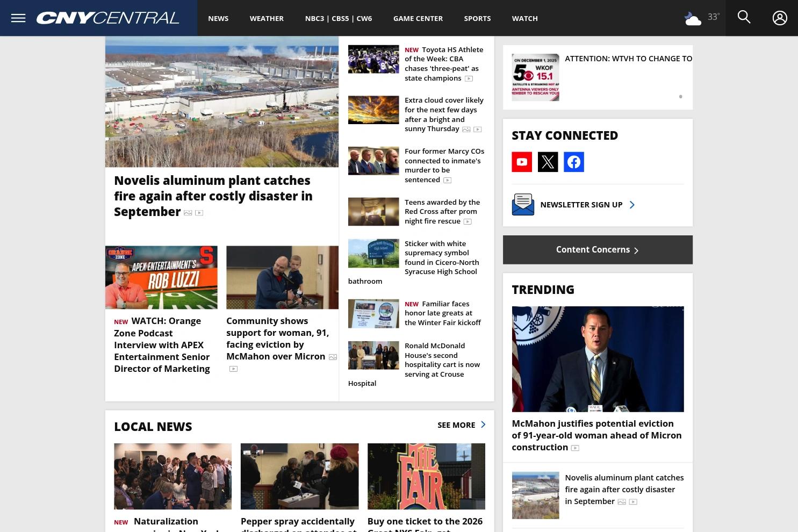Click the Marcy COs courtroom thumbnail

coord(373,161)
